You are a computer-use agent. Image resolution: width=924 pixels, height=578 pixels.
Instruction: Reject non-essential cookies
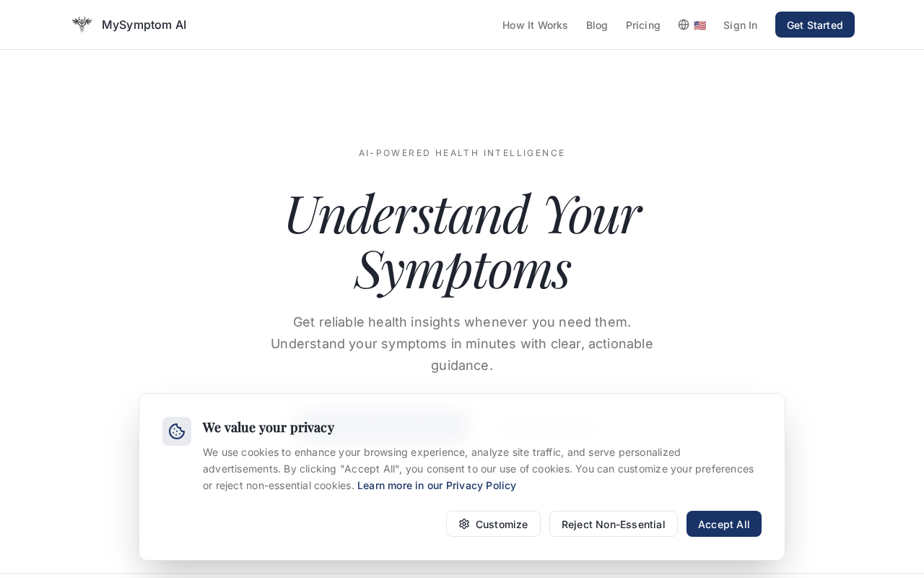[x=614, y=525]
